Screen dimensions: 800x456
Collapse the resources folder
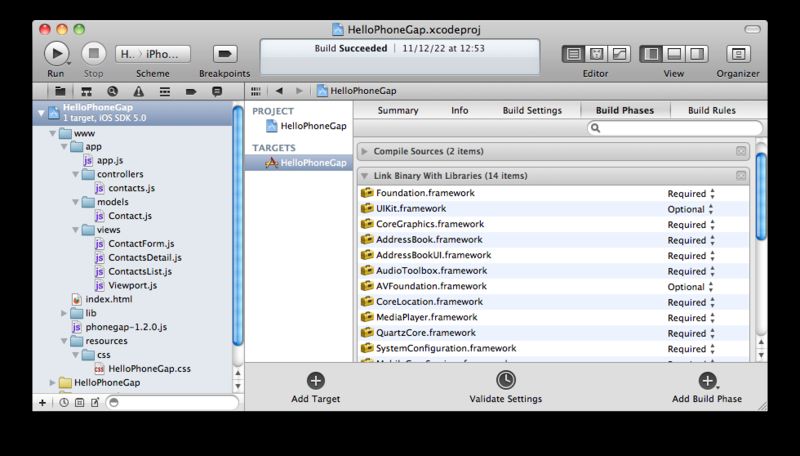coord(64,341)
